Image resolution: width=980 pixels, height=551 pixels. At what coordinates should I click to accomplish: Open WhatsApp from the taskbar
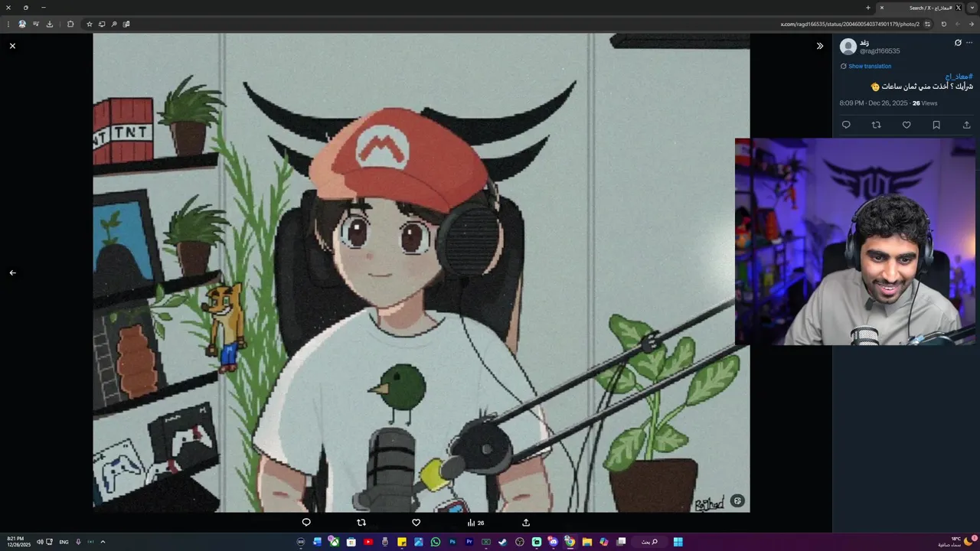[x=436, y=542]
